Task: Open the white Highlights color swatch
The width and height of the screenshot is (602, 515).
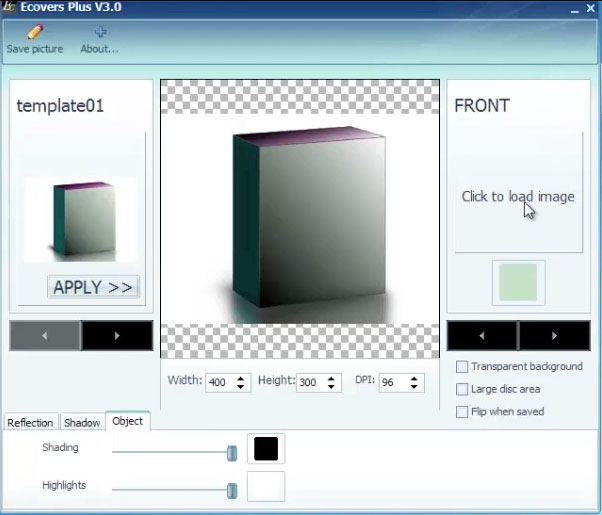Action: [266, 487]
